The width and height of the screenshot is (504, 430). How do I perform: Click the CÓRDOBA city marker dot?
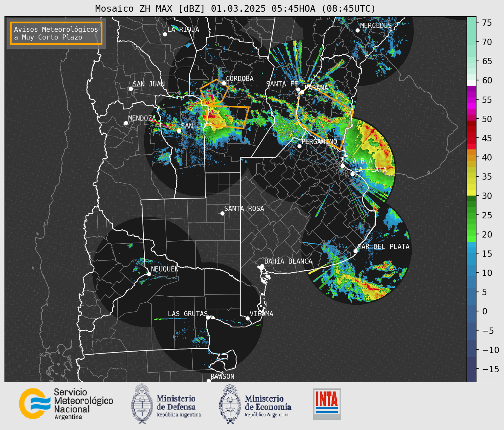tap(224, 83)
